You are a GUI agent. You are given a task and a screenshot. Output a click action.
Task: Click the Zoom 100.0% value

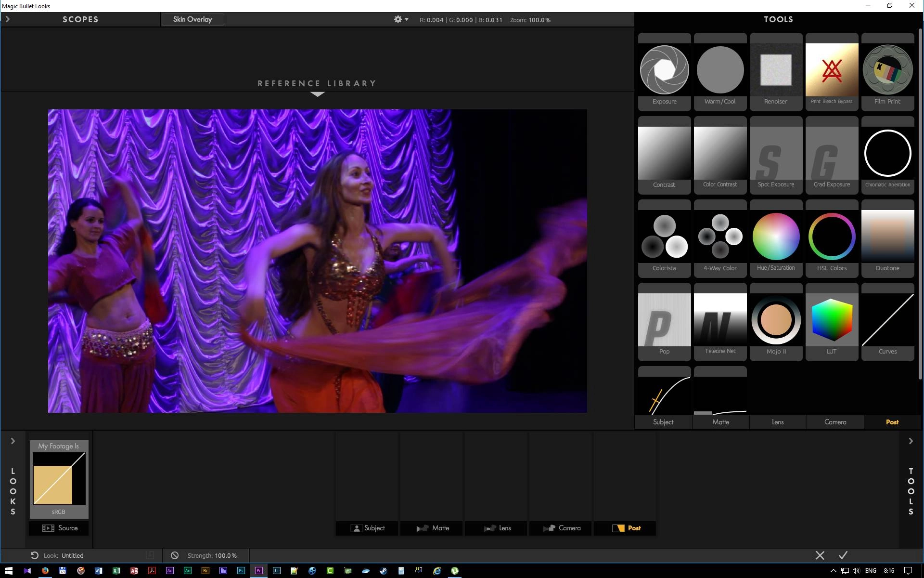click(539, 20)
